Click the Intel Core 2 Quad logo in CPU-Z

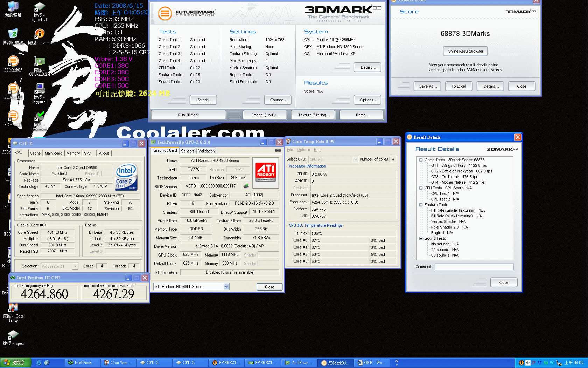coord(126,177)
